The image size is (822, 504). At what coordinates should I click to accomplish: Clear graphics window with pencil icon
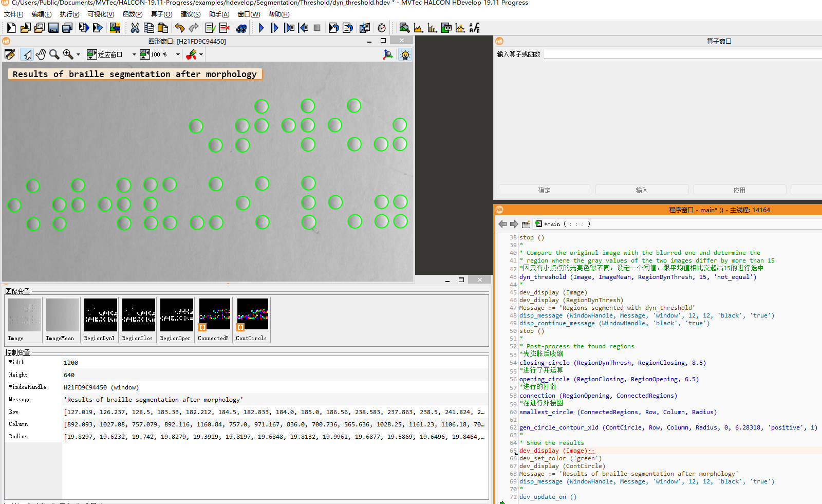(x=10, y=54)
